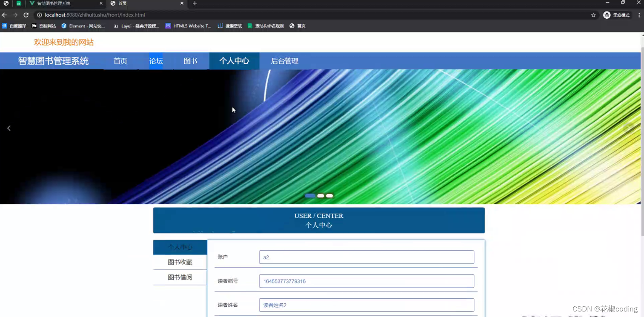Screen dimensions: 644x317
Task: Click the incognito 无痕模式 profile icon
Action: coord(606,14)
